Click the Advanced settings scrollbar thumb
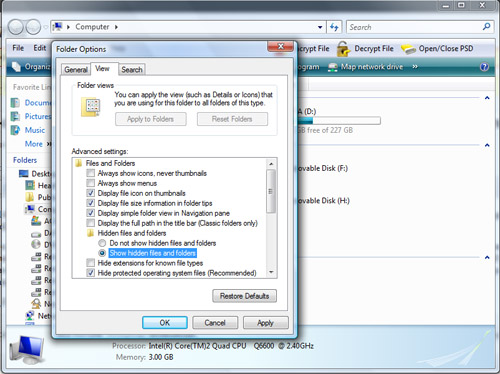500x374 pixels. (271, 191)
